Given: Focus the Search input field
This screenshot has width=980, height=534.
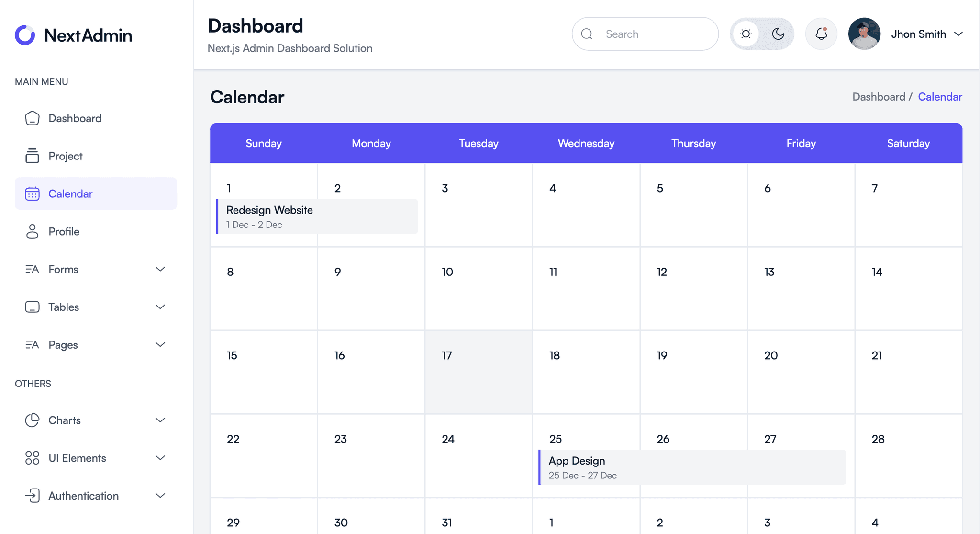Looking at the screenshot, I should click(645, 34).
